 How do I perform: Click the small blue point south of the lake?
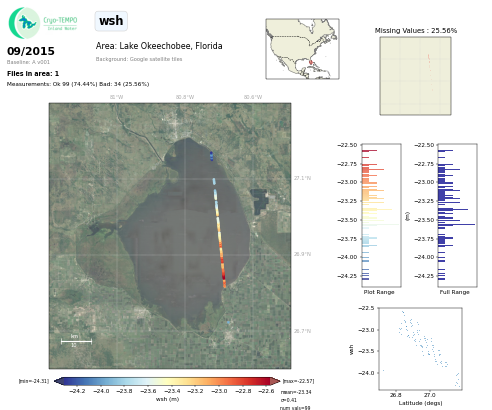coord(228,323)
